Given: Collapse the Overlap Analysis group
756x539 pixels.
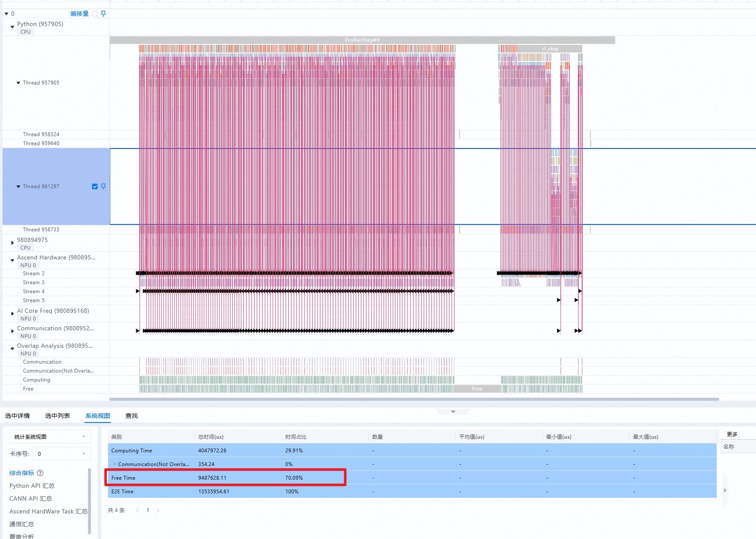Looking at the screenshot, I should click(x=12, y=349).
